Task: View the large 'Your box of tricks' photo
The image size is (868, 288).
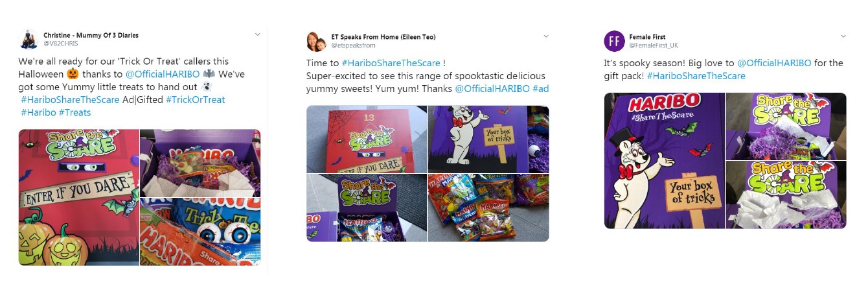Action: (664, 160)
